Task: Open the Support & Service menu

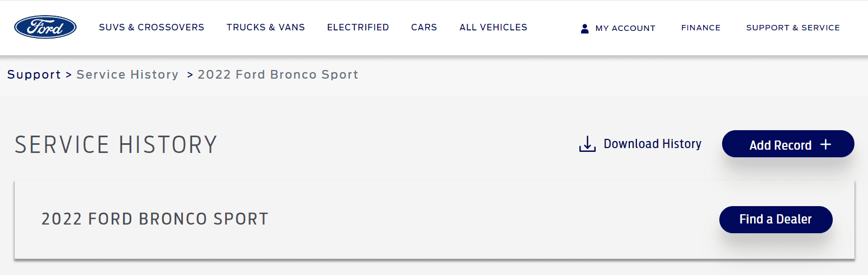Action: tap(793, 28)
